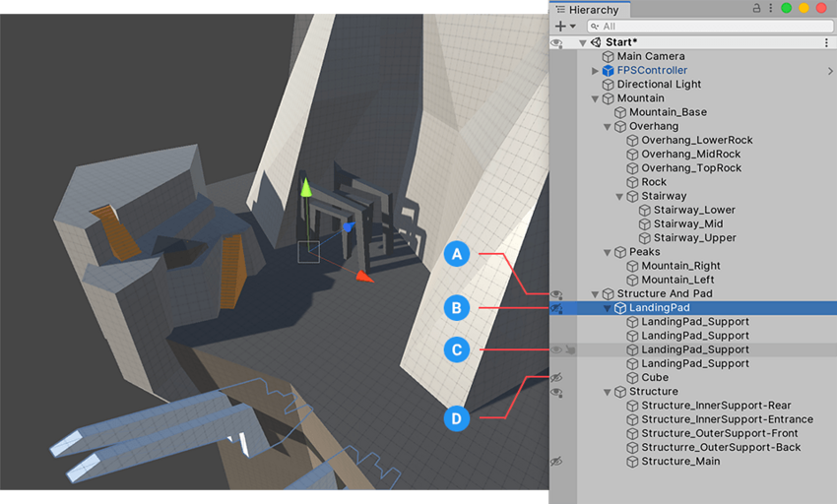Show the hidden Cube object via eye icon
The width and height of the screenshot is (837, 504).
click(x=556, y=378)
